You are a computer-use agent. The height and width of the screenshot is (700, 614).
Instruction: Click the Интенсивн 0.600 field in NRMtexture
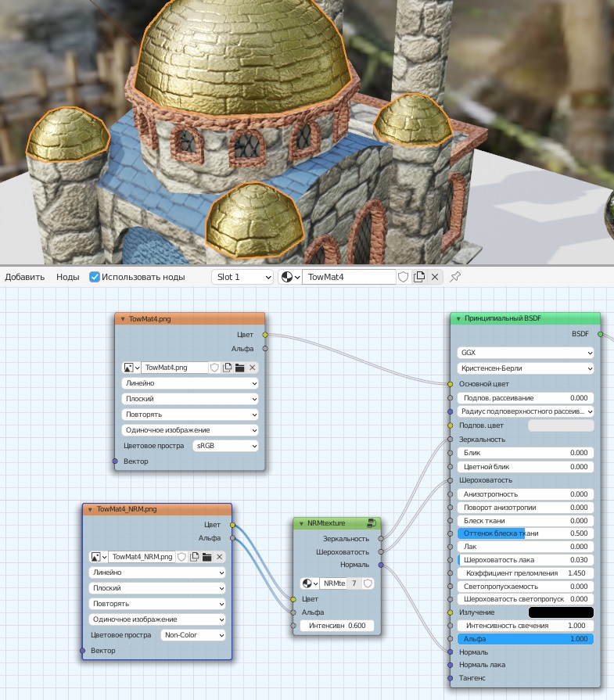click(x=337, y=626)
